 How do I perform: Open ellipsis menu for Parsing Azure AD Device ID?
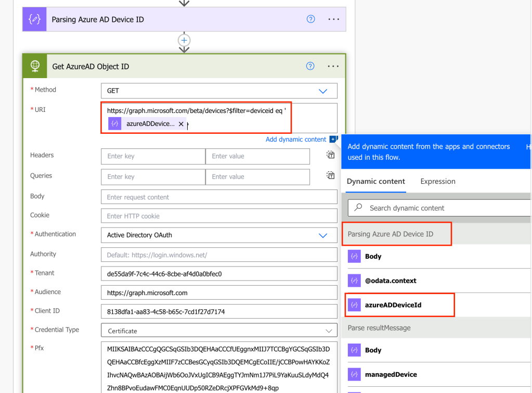333,19
